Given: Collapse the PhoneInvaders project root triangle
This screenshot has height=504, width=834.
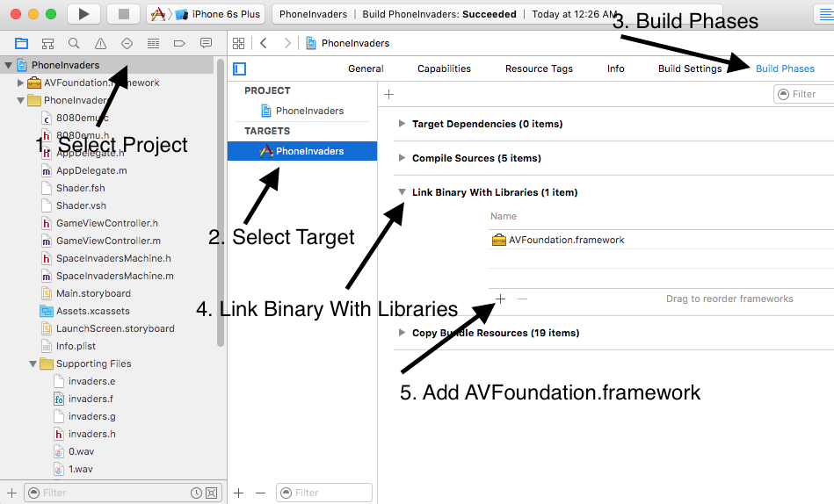Looking at the screenshot, I should point(8,65).
